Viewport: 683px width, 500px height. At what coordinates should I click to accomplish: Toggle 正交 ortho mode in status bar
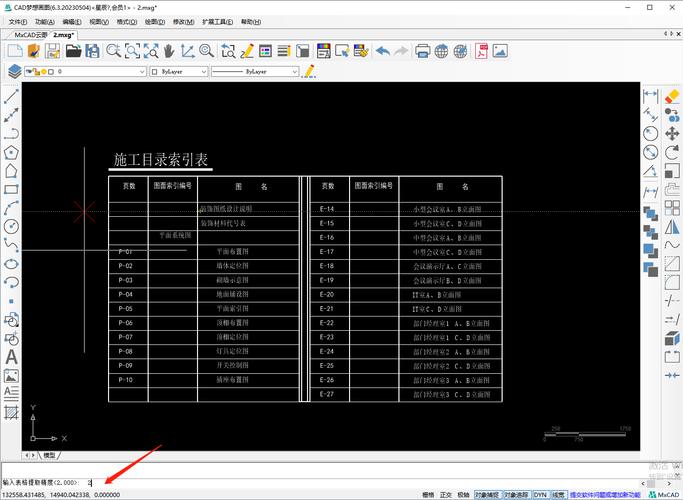[x=446, y=494]
